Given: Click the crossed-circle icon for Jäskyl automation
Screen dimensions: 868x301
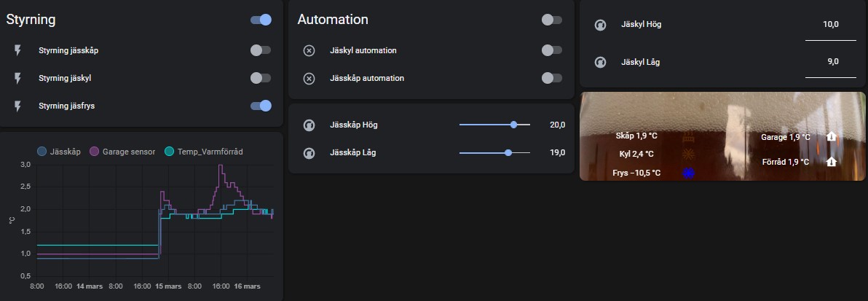Looking at the screenshot, I should click(x=309, y=50).
